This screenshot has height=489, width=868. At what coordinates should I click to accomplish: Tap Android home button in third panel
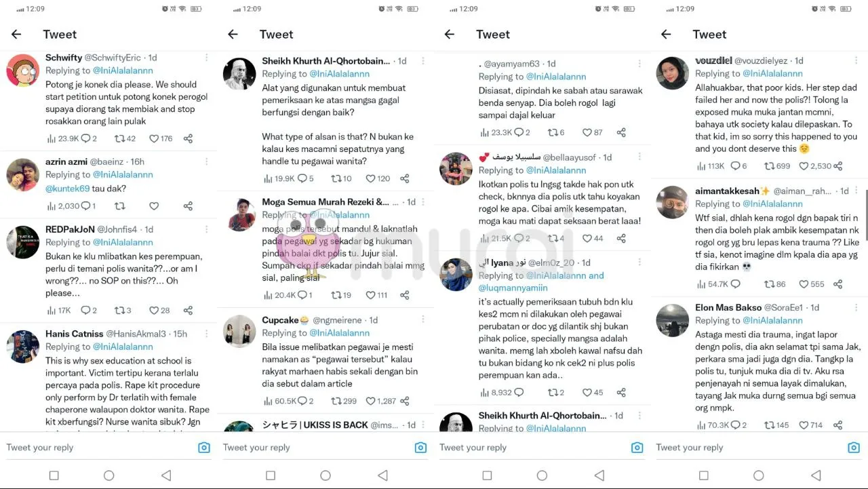(x=542, y=475)
